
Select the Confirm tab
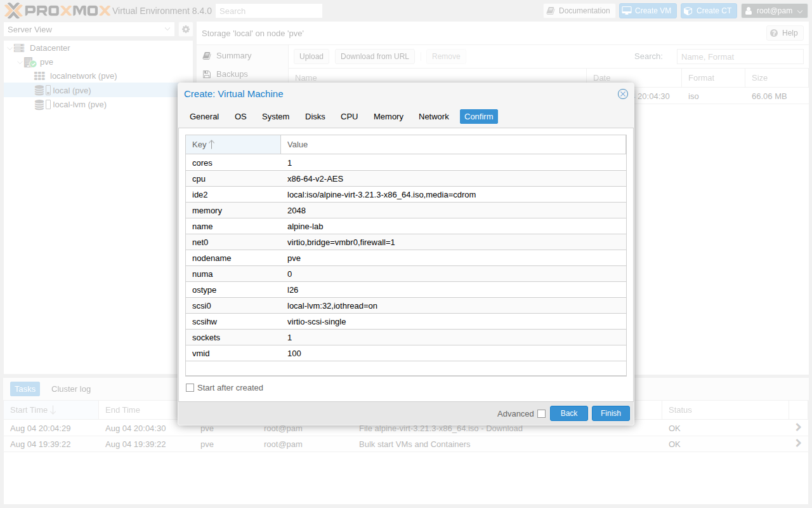[x=479, y=117]
